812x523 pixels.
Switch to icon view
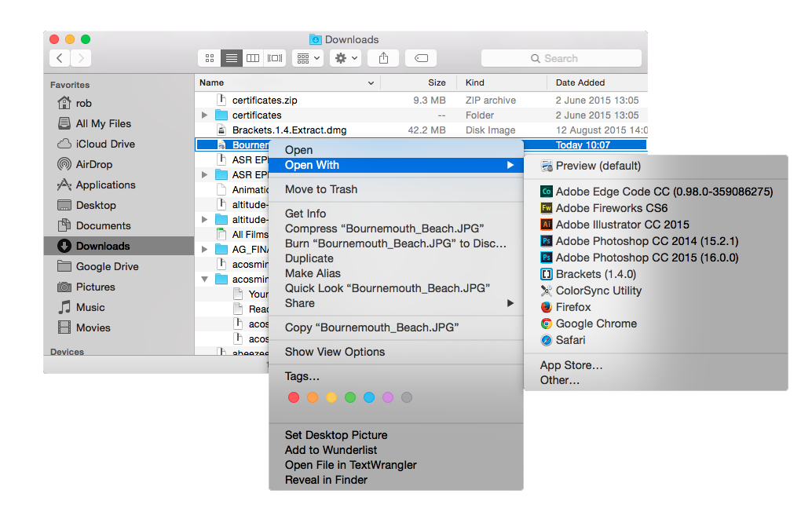(x=209, y=58)
